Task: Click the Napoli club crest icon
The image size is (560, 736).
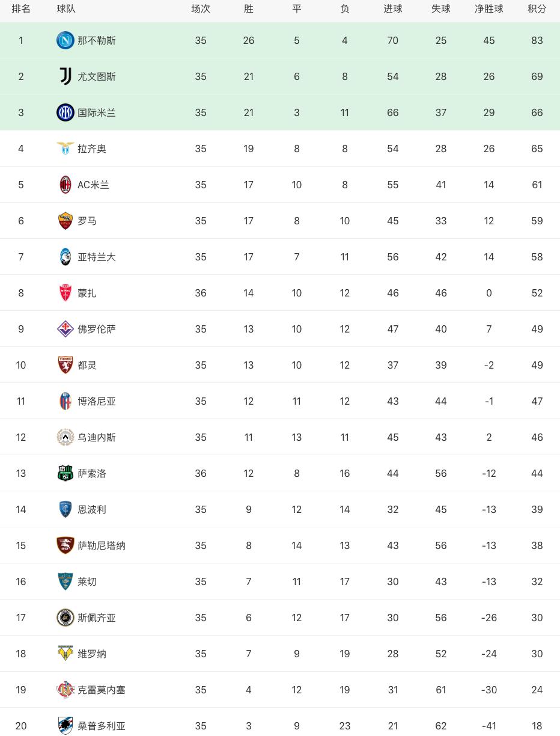Action: [65, 40]
